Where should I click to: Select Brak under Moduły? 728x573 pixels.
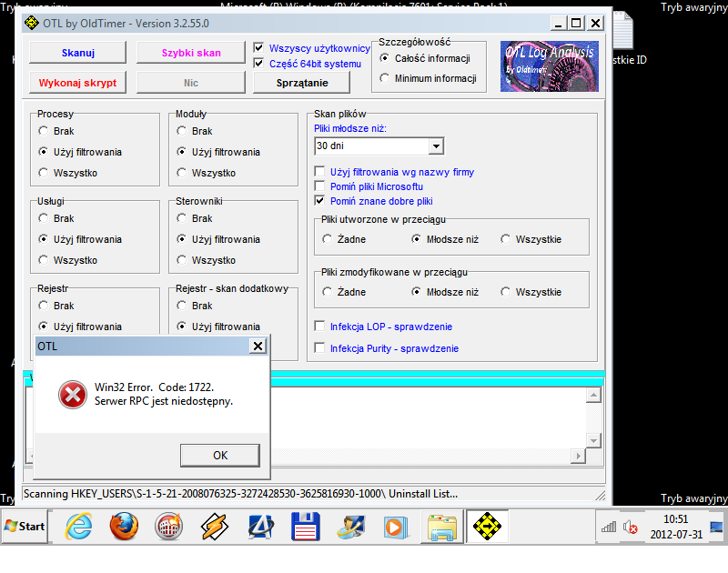click(x=181, y=131)
